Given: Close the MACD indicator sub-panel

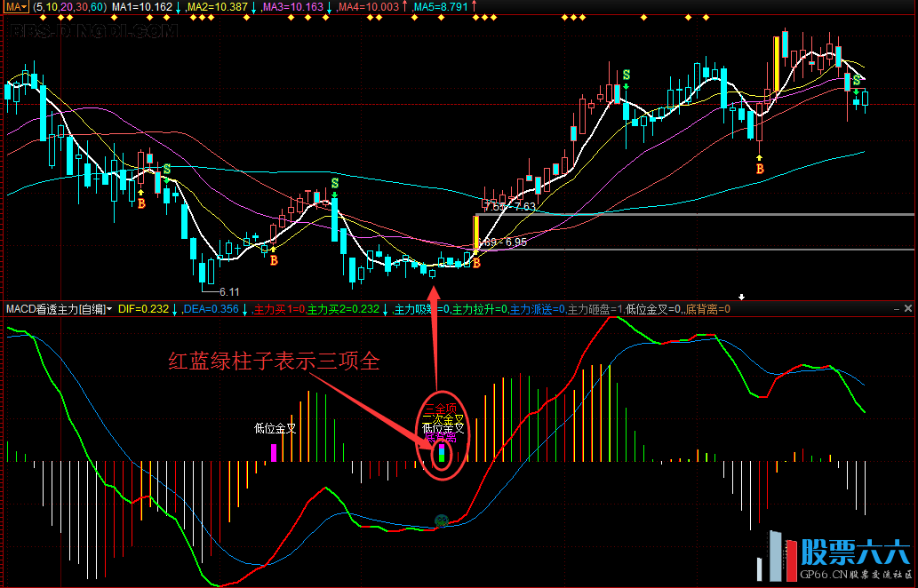Looking at the screenshot, I should point(908,309).
